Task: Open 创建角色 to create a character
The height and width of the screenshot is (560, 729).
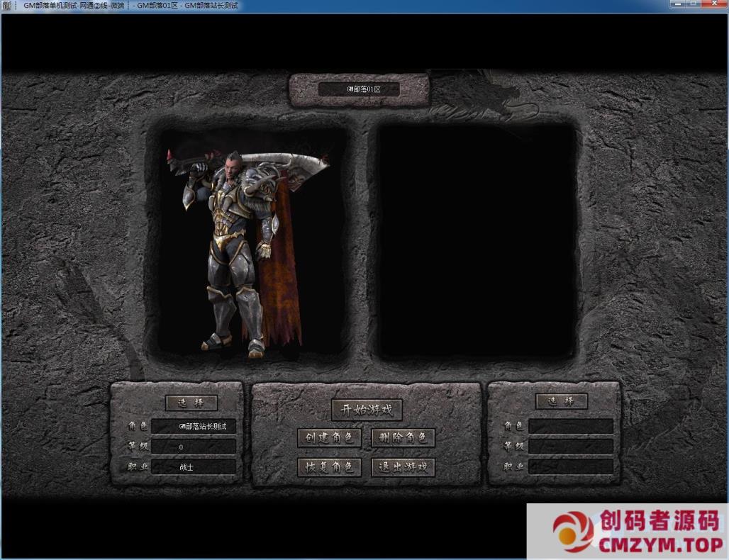Action: tap(329, 438)
